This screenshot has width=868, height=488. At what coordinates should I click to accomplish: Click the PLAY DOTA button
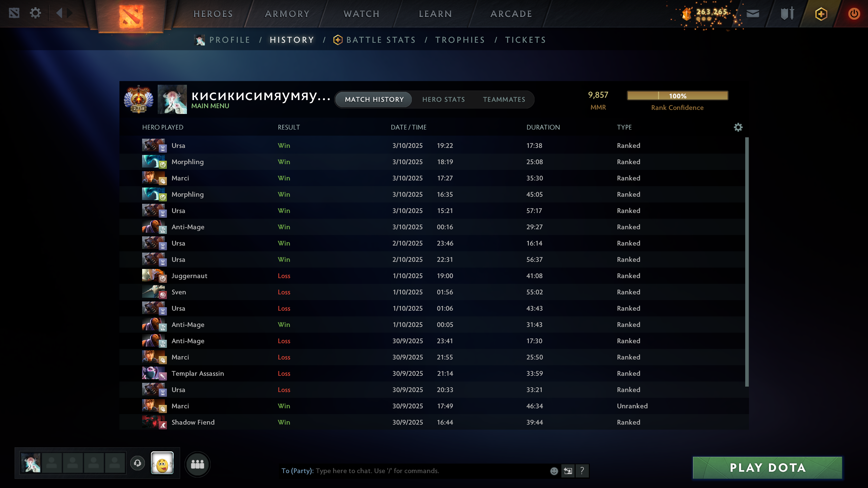767,468
